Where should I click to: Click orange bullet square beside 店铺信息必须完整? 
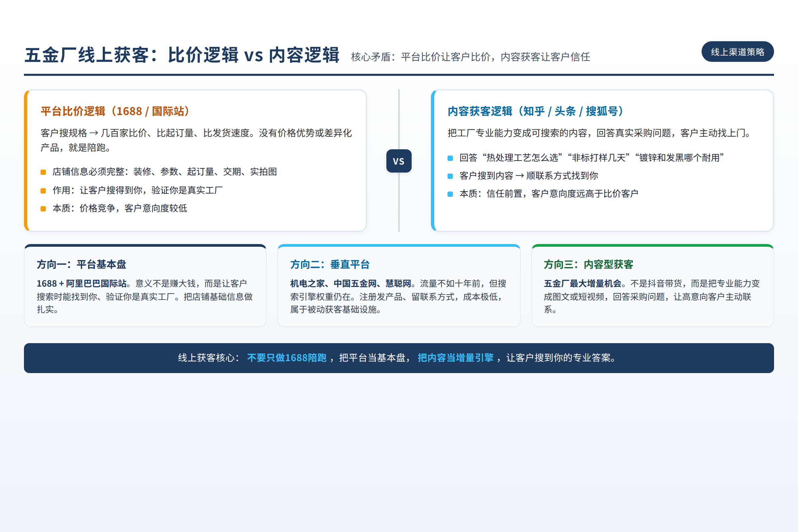pyautogui.click(x=43, y=172)
